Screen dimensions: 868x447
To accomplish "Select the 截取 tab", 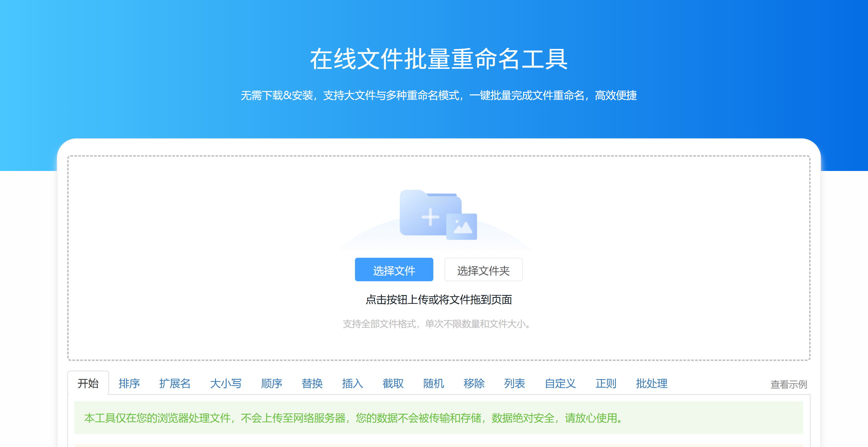I will pyautogui.click(x=393, y=383).
